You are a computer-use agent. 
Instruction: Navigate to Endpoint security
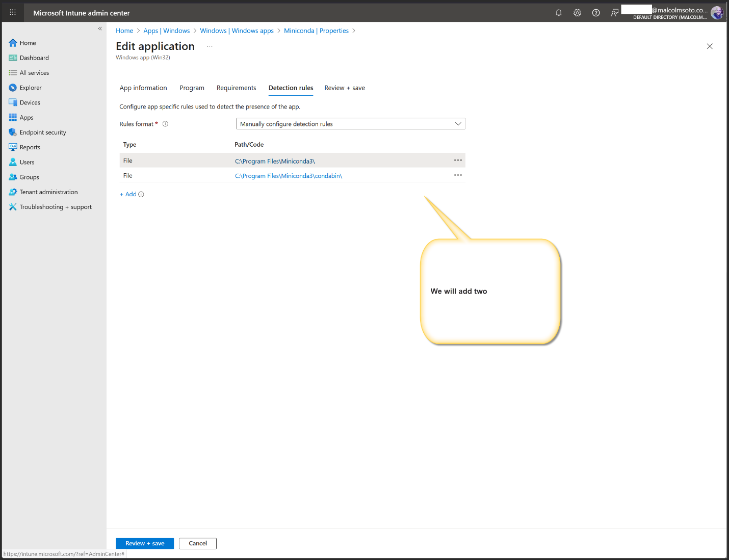[42, 132]
